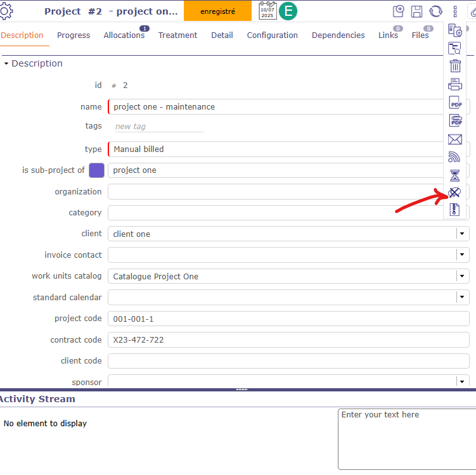Image resolution: width=476 pixels, height=475 pixels.
Task: Send project by email envelope icon
Action: click(x=454, y=139)
